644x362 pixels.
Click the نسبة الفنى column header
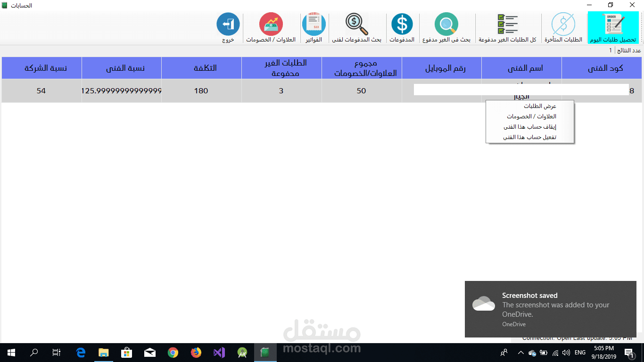point(122,68)
